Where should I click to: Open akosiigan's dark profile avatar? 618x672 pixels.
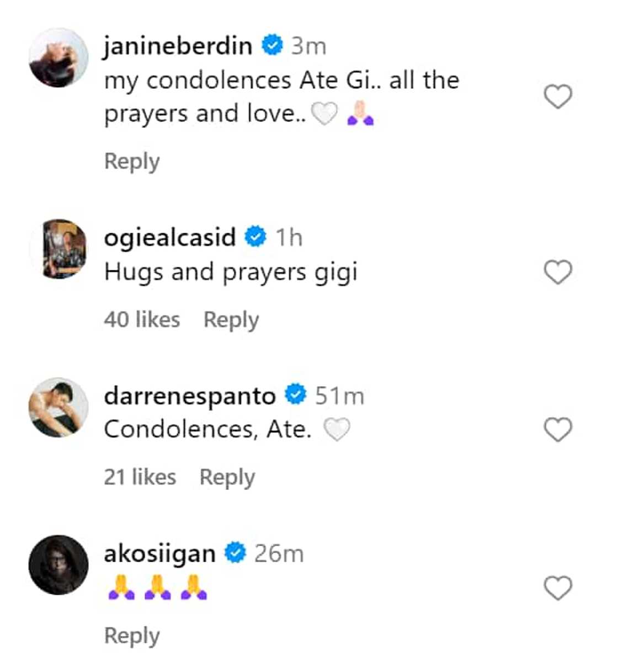pyautogui.click(x=58, y=564)
